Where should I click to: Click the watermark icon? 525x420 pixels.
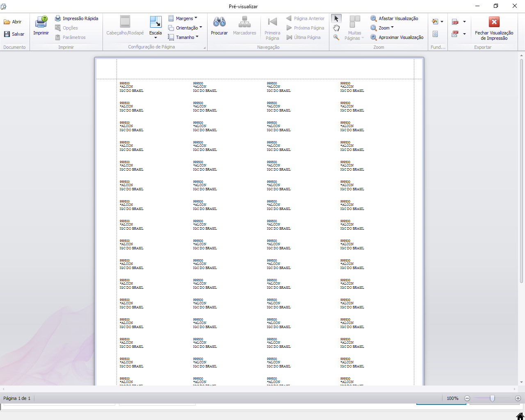[x=435, y=34]
